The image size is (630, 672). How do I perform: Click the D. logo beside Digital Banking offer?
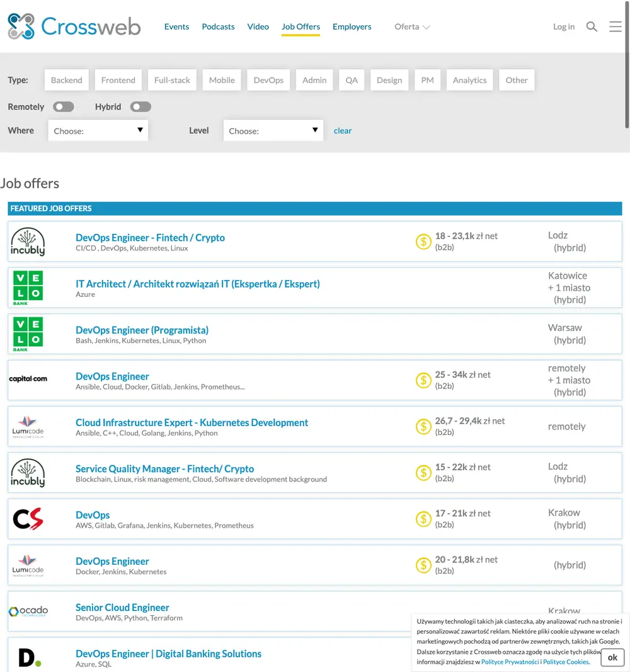30,658
